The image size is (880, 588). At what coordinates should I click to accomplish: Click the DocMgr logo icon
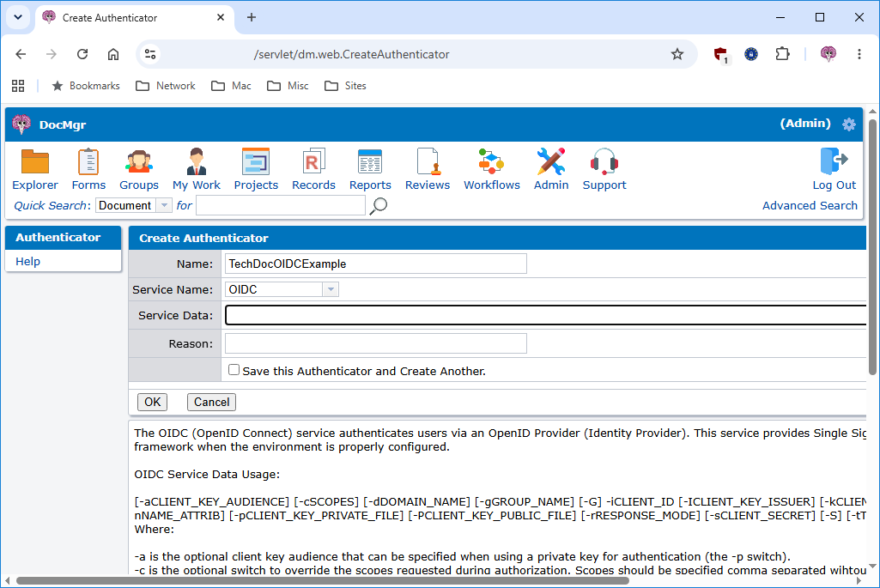tap(21, 124)
